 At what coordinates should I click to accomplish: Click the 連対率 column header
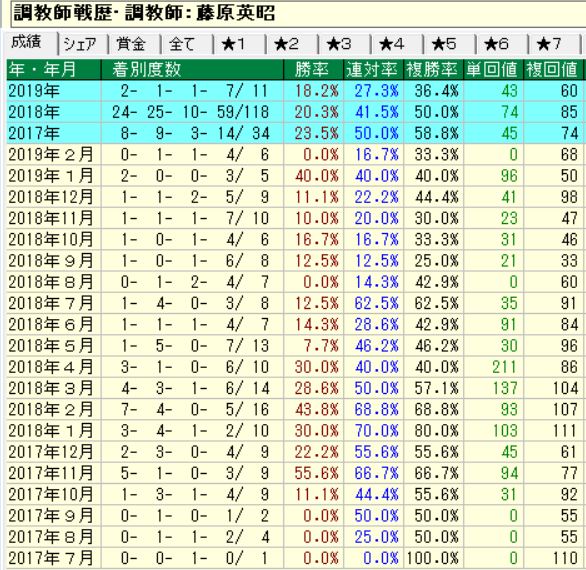pyautogui.click(x=374, y=70)
